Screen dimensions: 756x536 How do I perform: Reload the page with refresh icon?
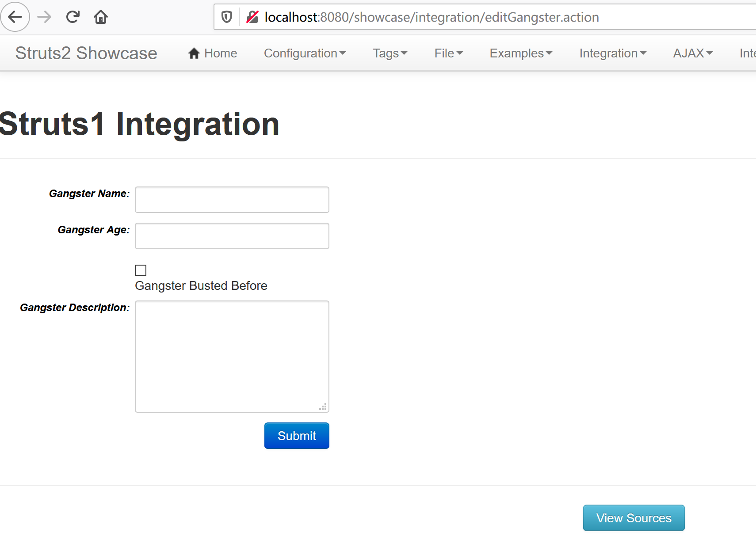click(73, 17)
